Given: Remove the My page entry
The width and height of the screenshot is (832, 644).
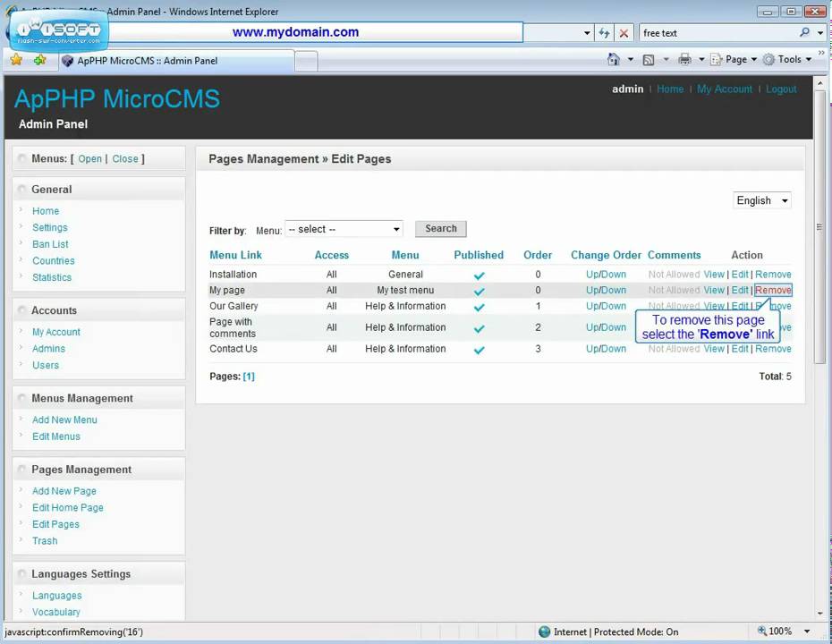Looking at the screenshot, I should [773, 290].
